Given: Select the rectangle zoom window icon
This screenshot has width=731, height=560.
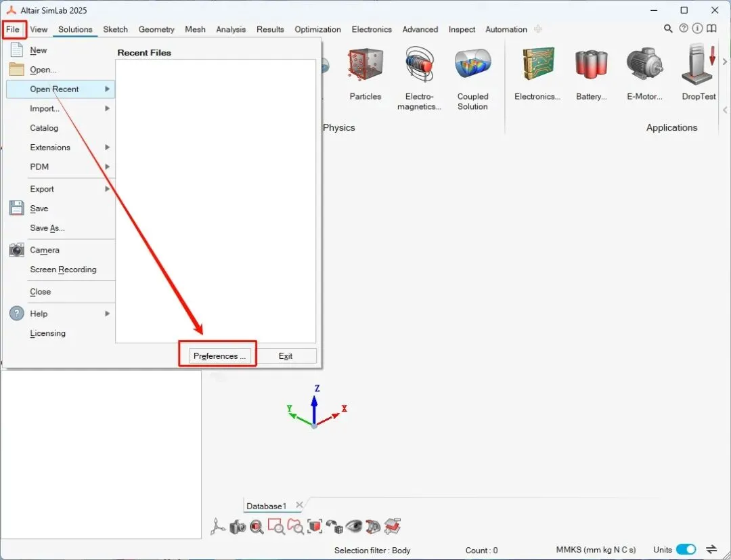Looking at the screenshot, I should pos(276,526).
